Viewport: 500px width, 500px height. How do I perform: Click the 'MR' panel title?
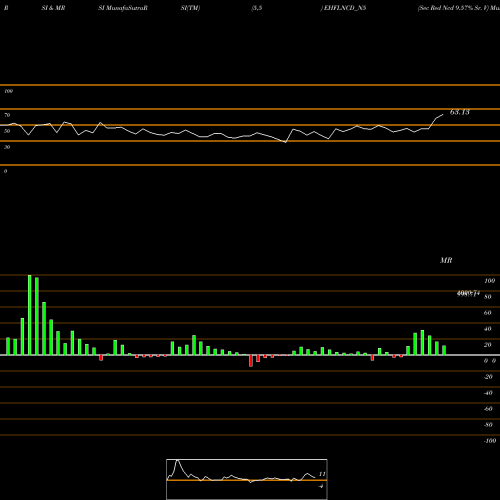[446, 260]
